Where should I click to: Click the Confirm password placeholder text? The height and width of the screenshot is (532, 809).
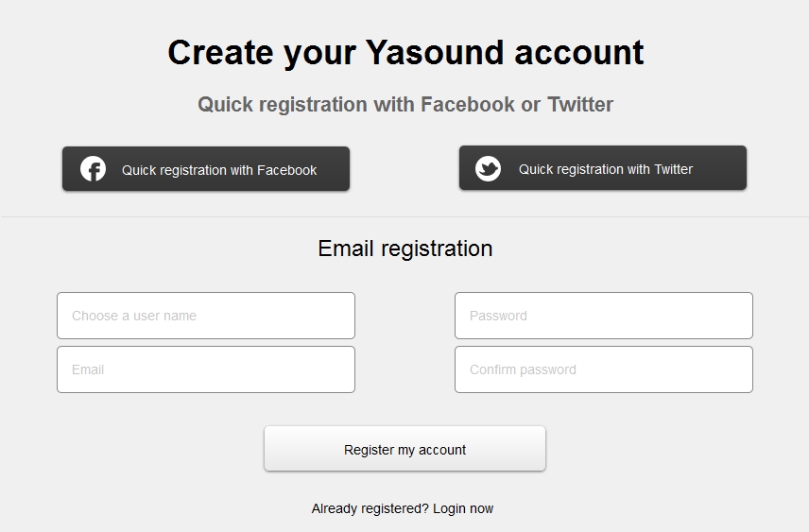coord(523,369)
